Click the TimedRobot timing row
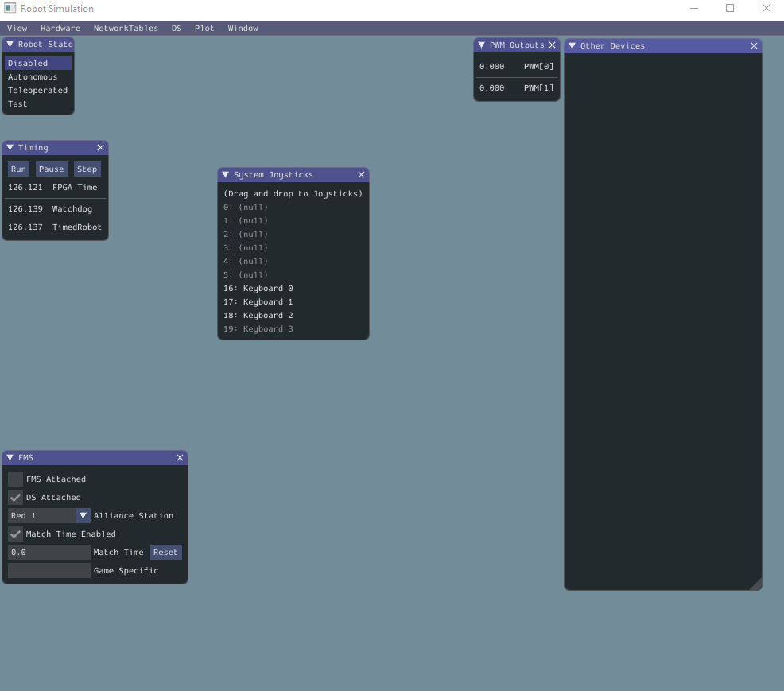The width and height of the screenshot is (784, 691). 55,227
